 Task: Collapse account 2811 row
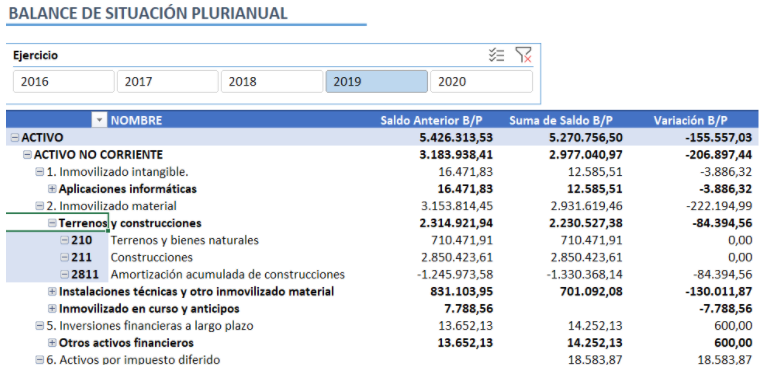[64, 274]
